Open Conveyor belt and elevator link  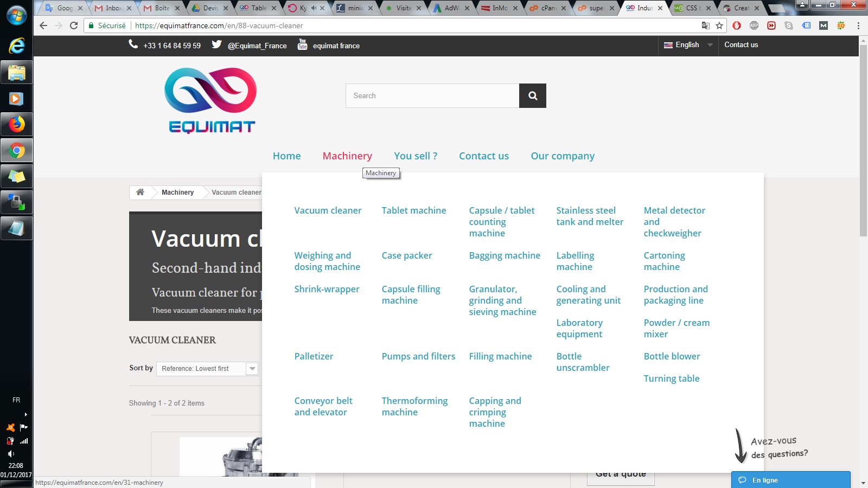click(323, 407)
